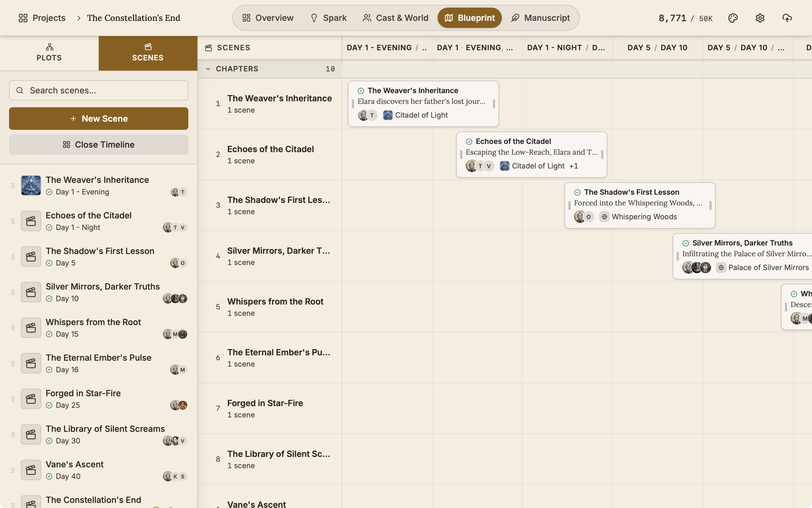Viewport: 812px width, 508px height.
Task: Open Silver Mirrors, Darker Truths timeline card
Action: tap(742, 256)
